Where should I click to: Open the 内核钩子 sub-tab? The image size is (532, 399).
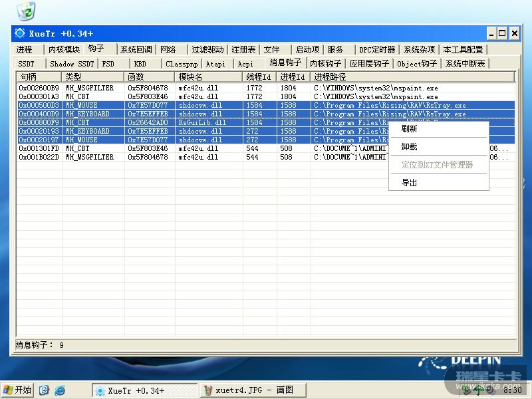325,64
